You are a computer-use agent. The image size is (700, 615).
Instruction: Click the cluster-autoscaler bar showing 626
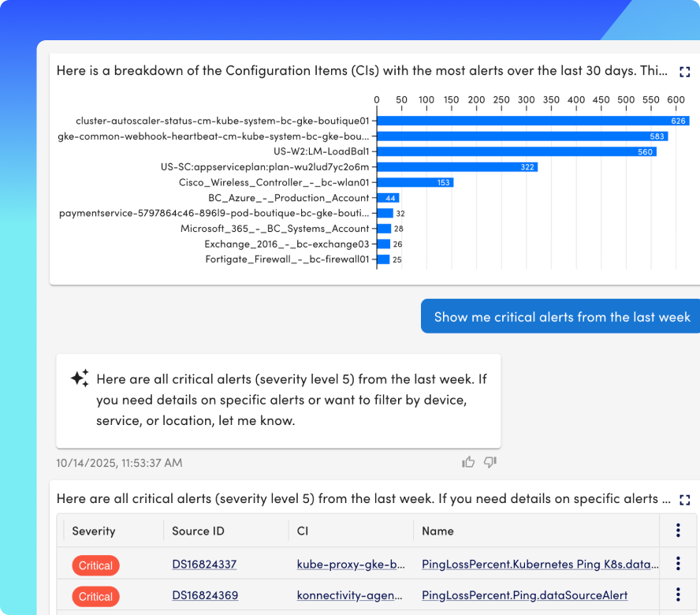[532, 121]
